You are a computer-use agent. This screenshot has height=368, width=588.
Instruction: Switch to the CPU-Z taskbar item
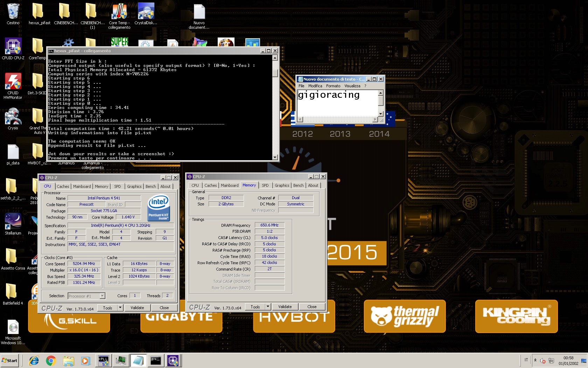point(173,361)
